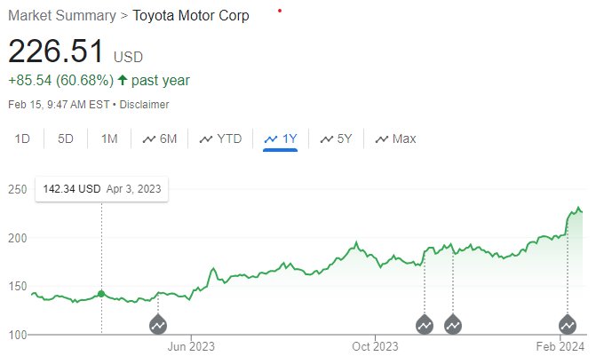The height and width of the screenshot is (364, 604).
Task: Select the 5D time range
Action: click(x=66, y=138)
